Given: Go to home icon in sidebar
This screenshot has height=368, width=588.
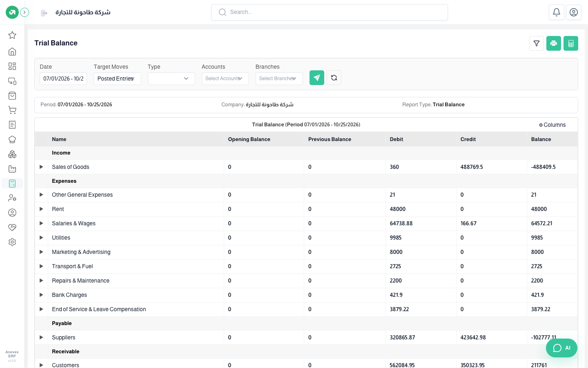Looking at the screenshot, I should coord(12,52).
